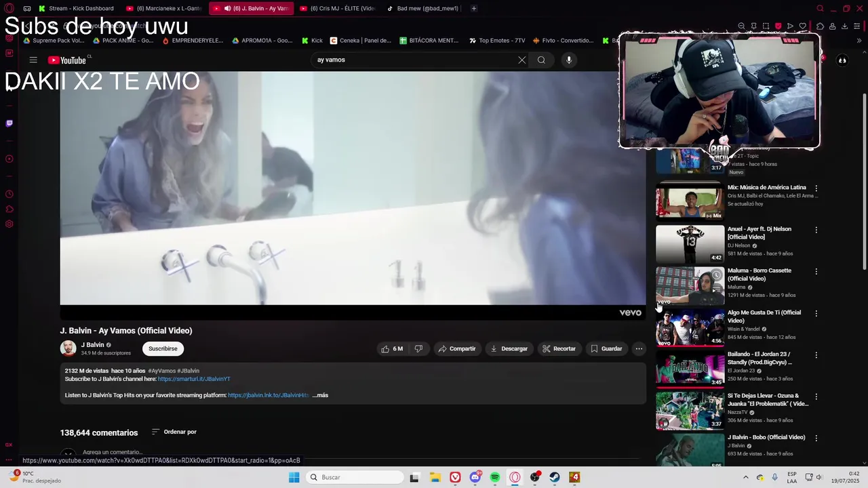The width and height of the screenshot is (868, 488).
Task: Open the 'Algo Me Gusta De Ti' video
Action: (764, 317)
